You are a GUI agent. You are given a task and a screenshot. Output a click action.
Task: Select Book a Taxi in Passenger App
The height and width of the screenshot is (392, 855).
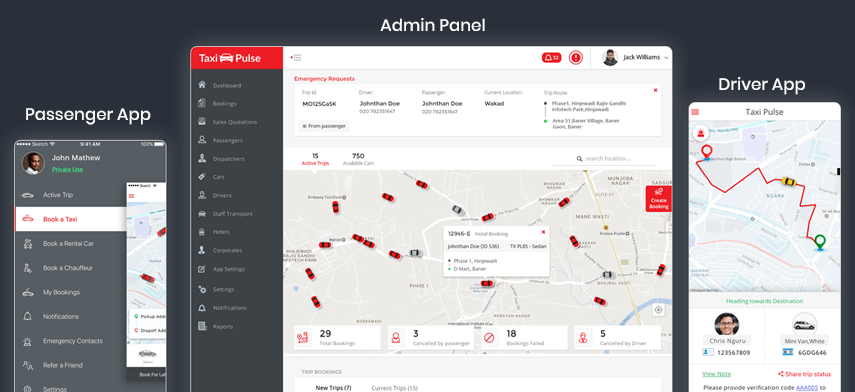(x=71, y=219)
